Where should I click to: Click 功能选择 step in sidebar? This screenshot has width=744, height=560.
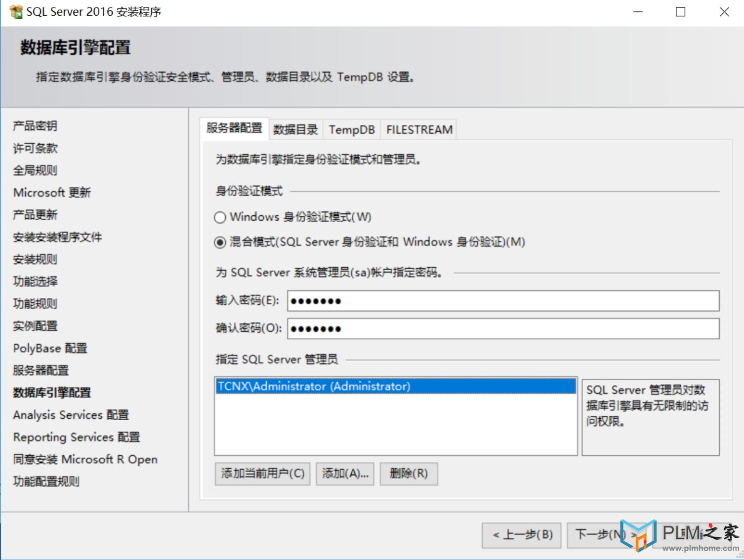pos(35,281)
